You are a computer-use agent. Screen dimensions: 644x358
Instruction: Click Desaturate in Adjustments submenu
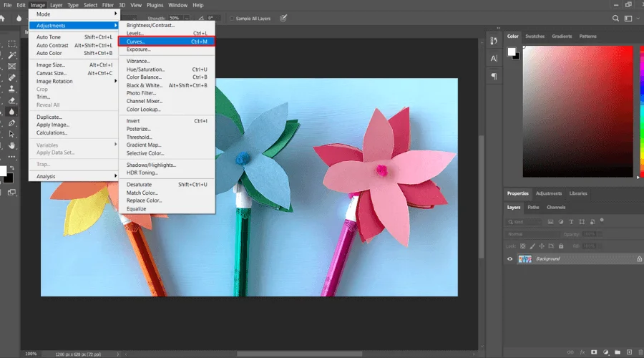(x=167, y=185)
